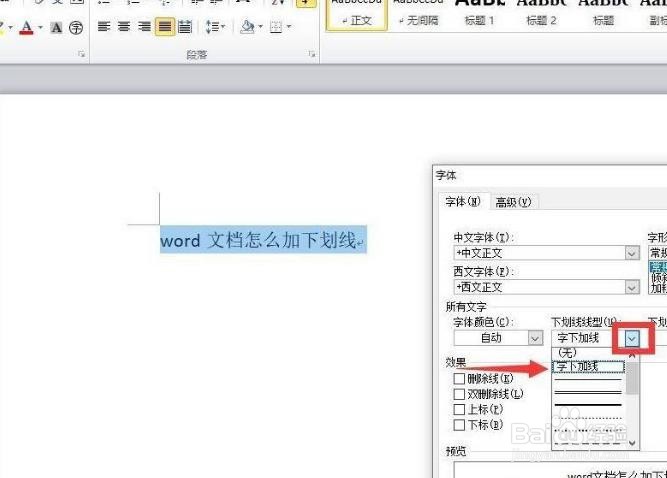
Task: Click underline list scroll down arrow
Action: pos(632,443)
